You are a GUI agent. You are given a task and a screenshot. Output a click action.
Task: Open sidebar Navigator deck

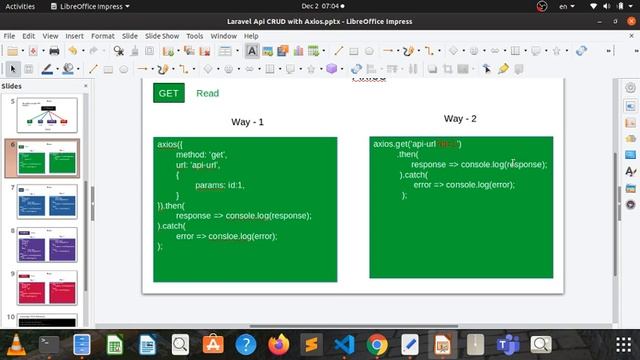coord(631,204)
